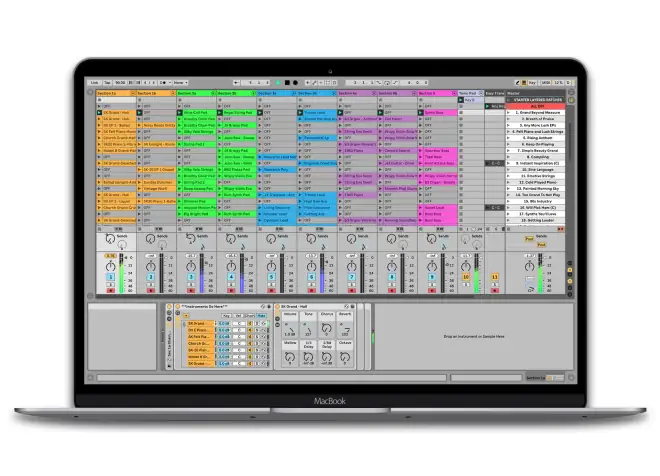The image size is (660, 476).
Task: Click the transport Stop button
Action: click(x=287, y=82)
